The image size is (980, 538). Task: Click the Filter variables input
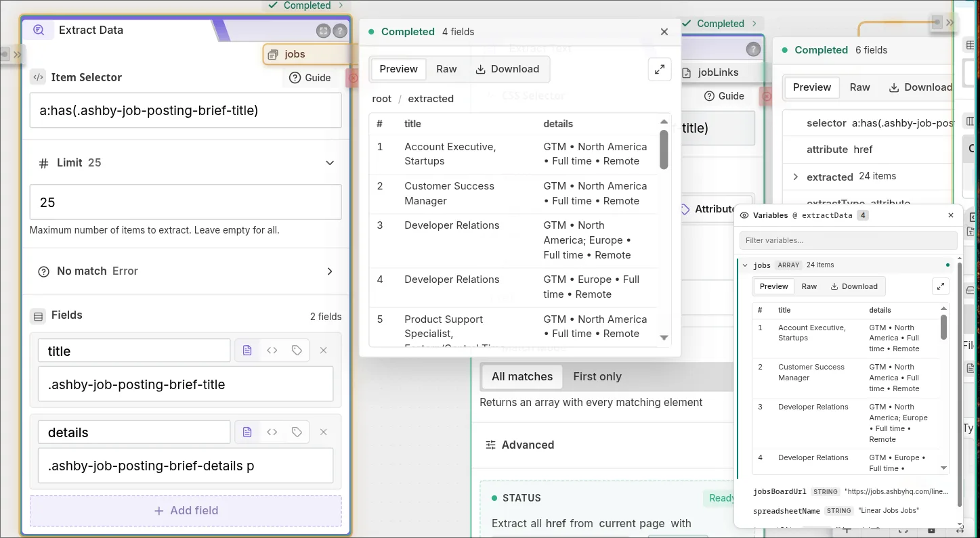[x=848, y=240]
